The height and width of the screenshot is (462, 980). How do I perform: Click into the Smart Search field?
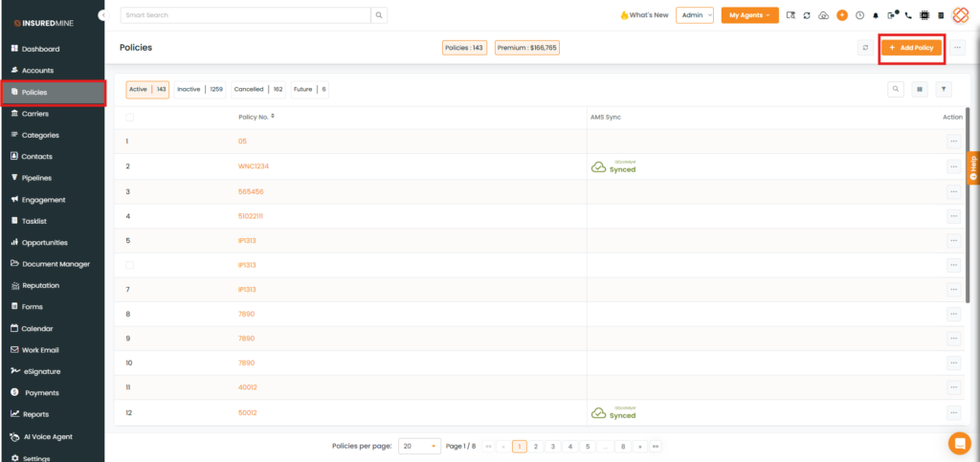pyautogui.click(x=245, y=15)
